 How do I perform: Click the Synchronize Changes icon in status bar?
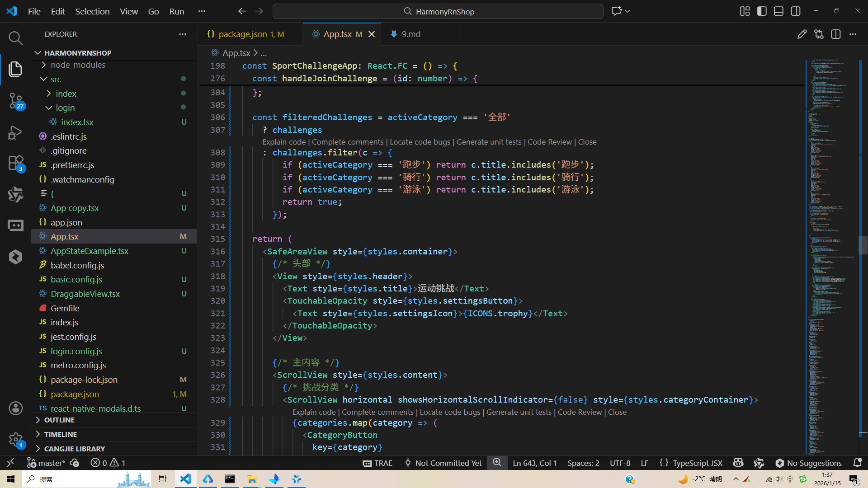pyautogui.click(x=75, y=463)
